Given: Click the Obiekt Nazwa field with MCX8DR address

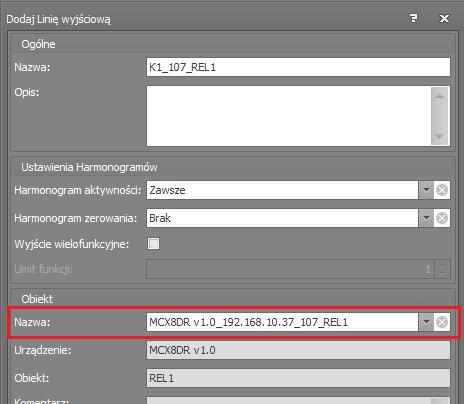Looking at the screenshot, I should pos(282,322).
